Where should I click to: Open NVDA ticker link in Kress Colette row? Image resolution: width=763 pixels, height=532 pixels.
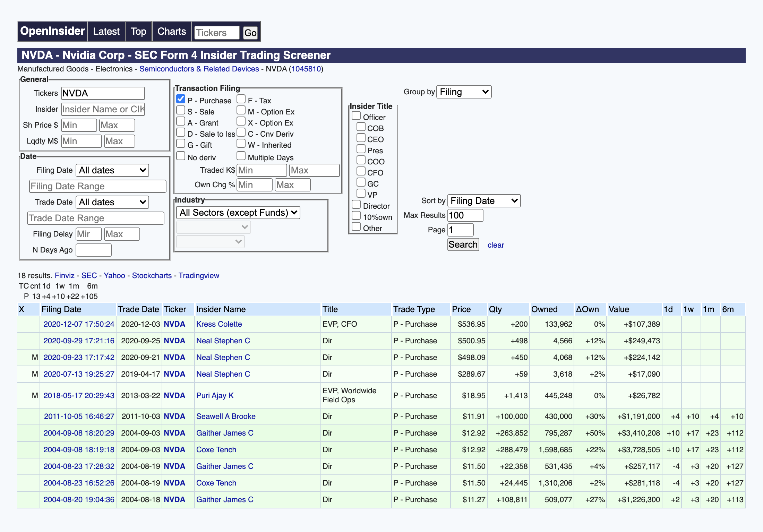pyautogui.click(x=174, y=324)
